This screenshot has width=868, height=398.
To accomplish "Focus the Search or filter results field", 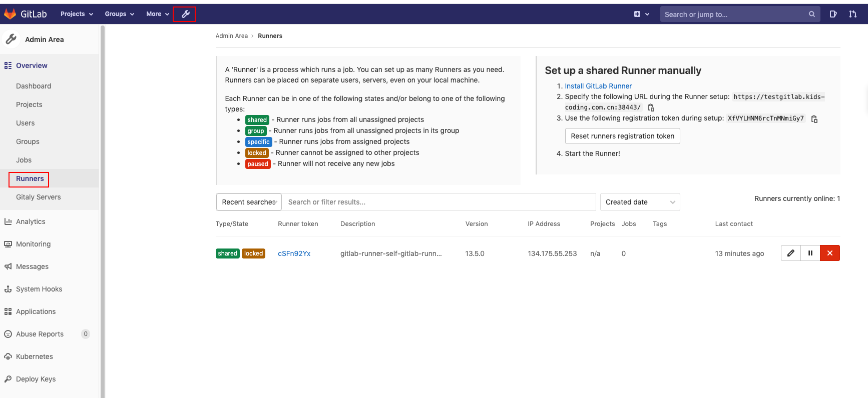I will (439, 202).
